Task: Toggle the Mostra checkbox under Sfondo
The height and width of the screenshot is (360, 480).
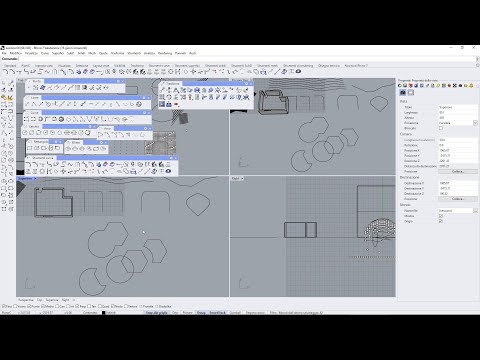Action: (441, 216)
